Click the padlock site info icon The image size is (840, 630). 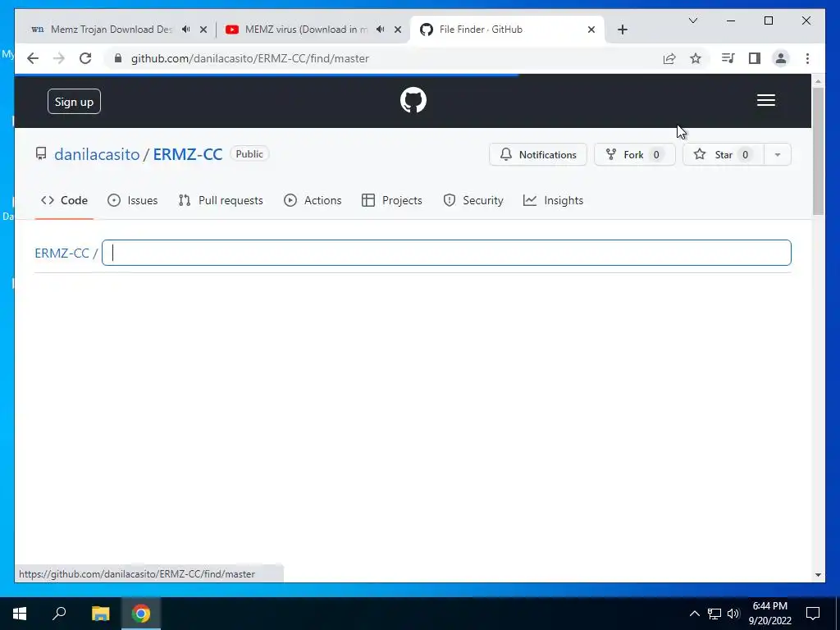118,58
